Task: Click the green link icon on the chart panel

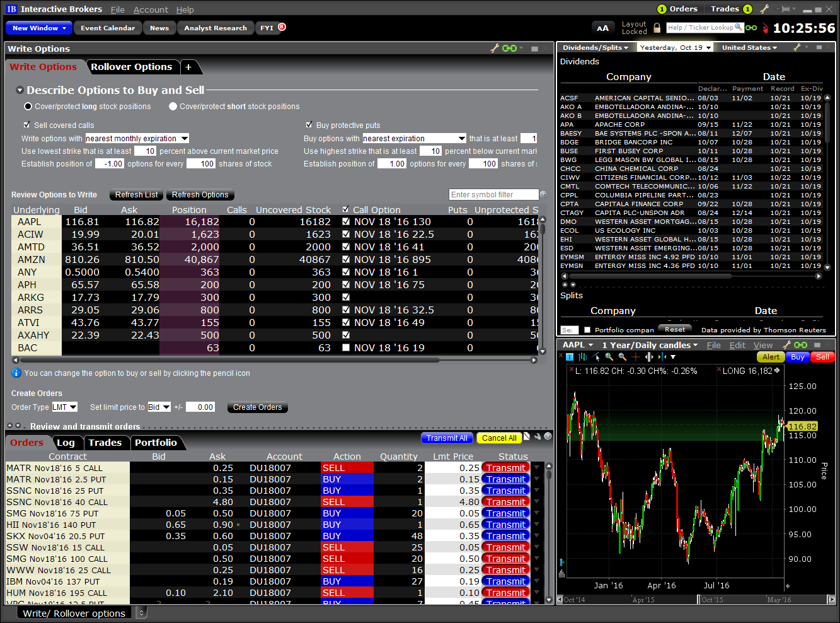Action: pos(801,345)
